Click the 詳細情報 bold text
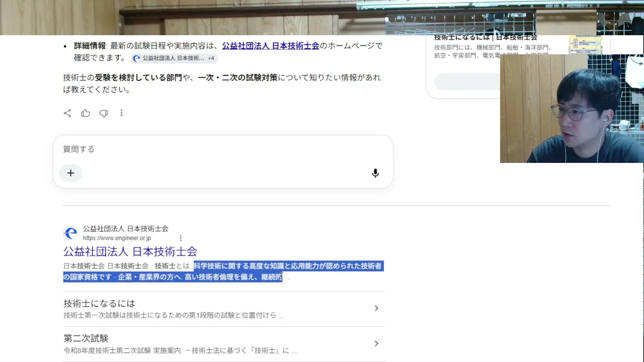Image resolution: width=644 pixels, height=362 pixels. 90,46
